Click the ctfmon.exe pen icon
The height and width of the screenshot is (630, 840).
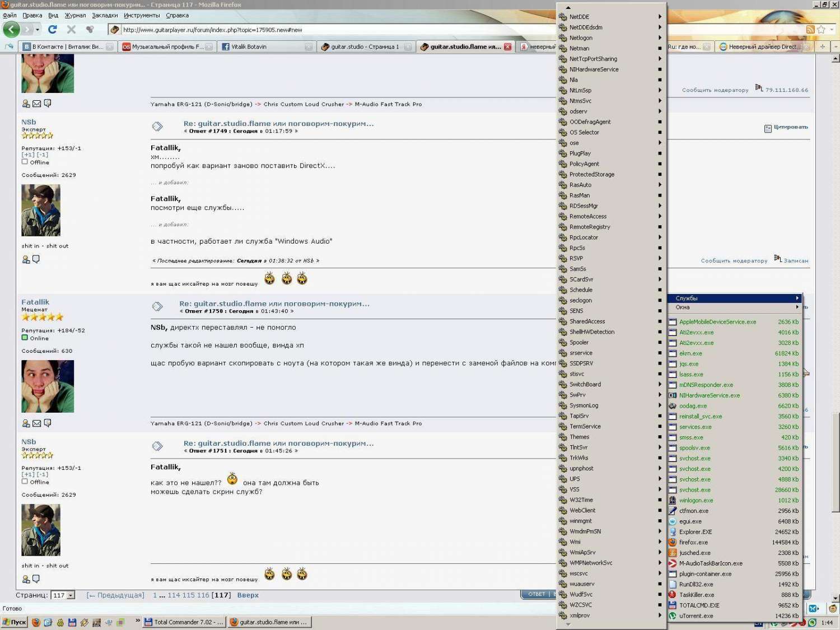coord(673,511)
